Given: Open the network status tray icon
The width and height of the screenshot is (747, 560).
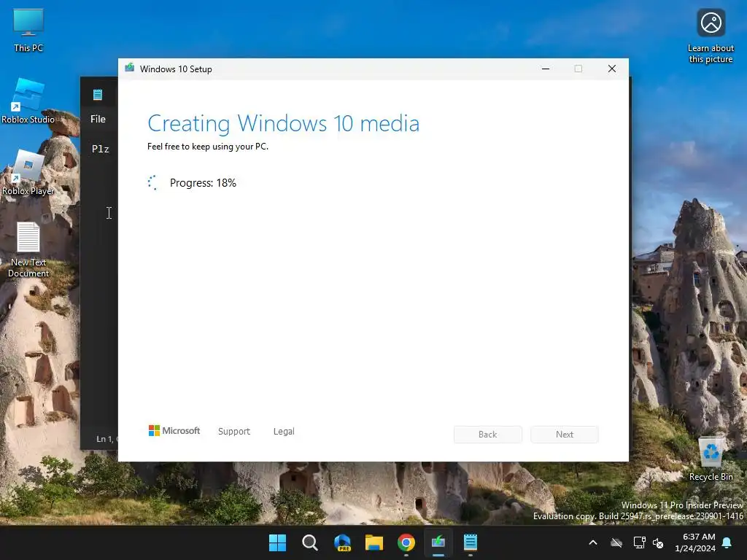Looking at the screenshot, I should point(639,542).
